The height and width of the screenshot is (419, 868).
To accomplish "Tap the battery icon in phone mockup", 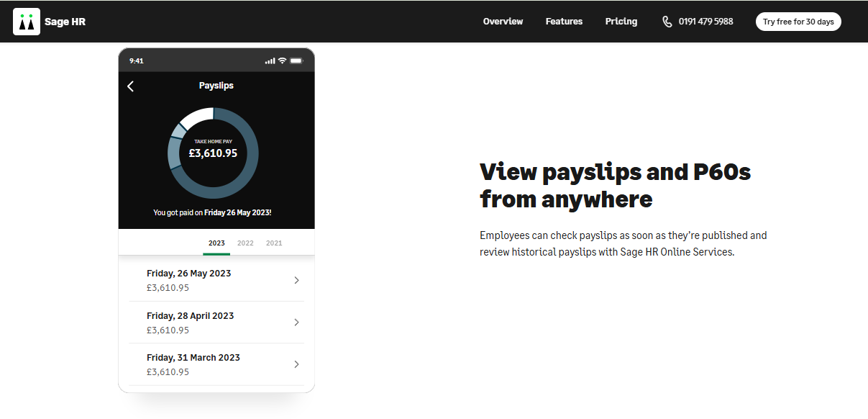I will pyautogui.click(x=296, y=61).
